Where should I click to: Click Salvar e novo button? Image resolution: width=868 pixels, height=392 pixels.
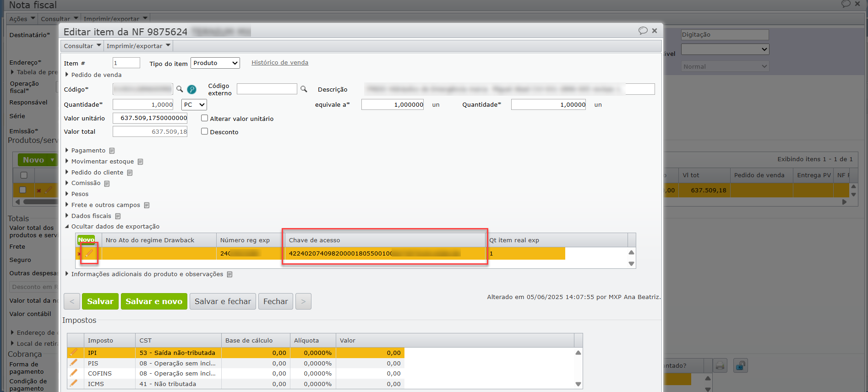pyautogui.click(x=154, y=301)
